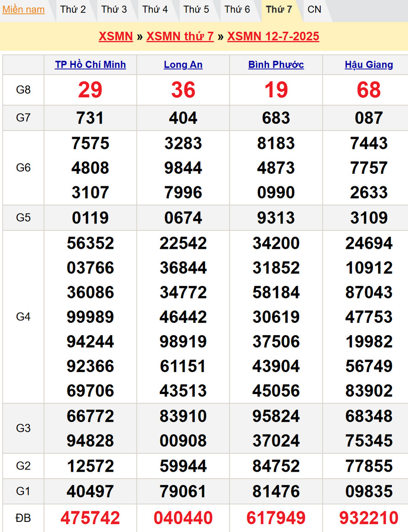This screenshot has height=532, width=408.
Task: Visit the Hậu Giang results link
Action: [368, 65]
